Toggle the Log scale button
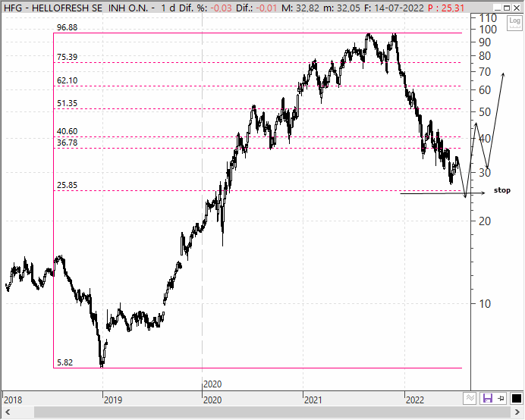525x420 pixels. click(x=514, y=23)
